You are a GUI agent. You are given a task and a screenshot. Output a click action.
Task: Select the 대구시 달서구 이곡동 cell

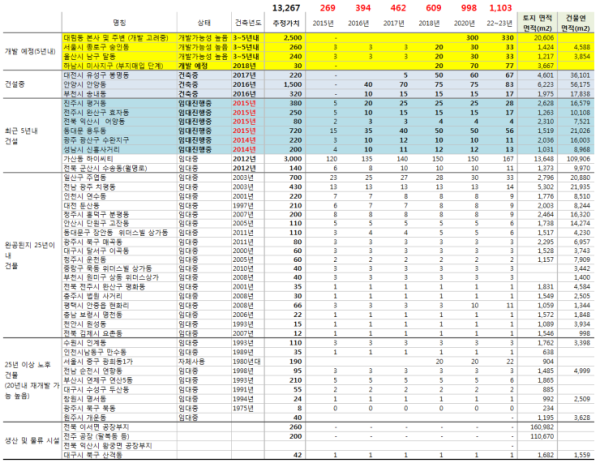tap(96, 251)
